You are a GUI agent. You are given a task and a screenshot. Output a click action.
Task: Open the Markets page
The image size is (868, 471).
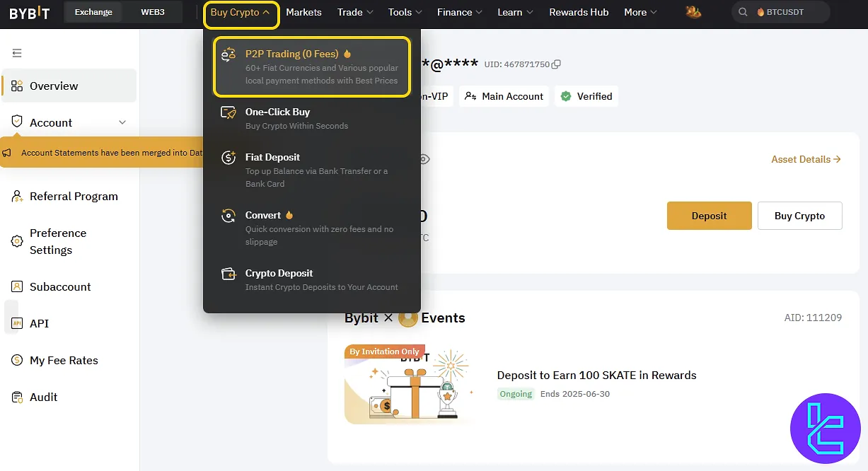point(303,12)
